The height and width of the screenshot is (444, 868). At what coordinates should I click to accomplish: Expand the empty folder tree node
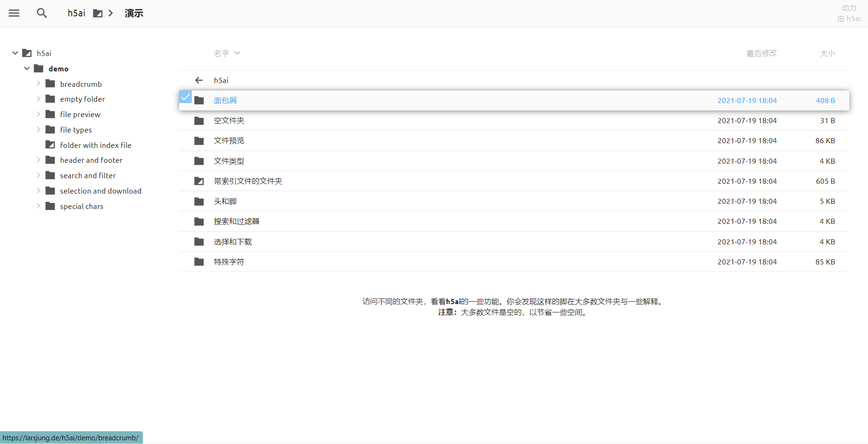(38, 99)
